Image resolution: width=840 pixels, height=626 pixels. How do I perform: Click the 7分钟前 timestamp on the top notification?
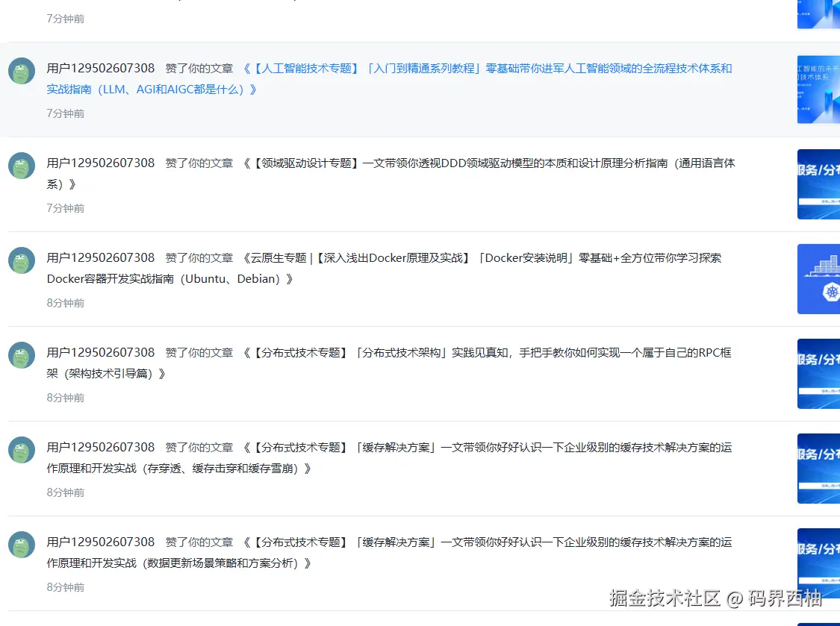(65, 19)
